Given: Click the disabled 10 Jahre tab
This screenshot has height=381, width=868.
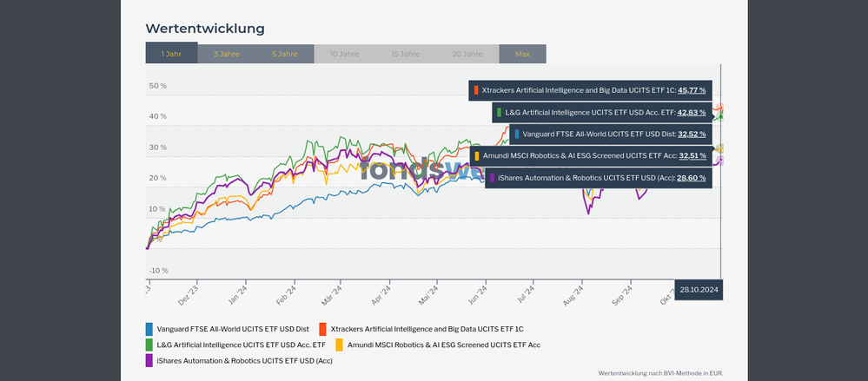Looking at the screenshot, I should pyautogui.click(x=344, y=54).
